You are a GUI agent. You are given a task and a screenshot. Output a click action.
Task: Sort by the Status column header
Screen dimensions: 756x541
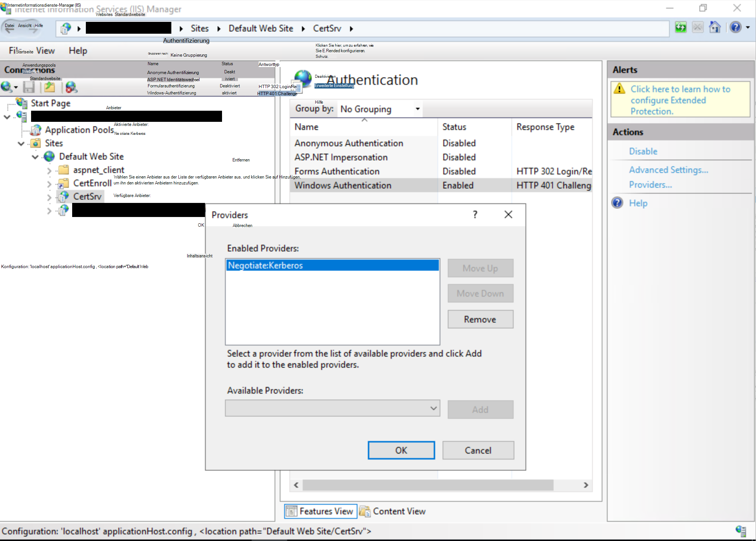coord(475,127)
